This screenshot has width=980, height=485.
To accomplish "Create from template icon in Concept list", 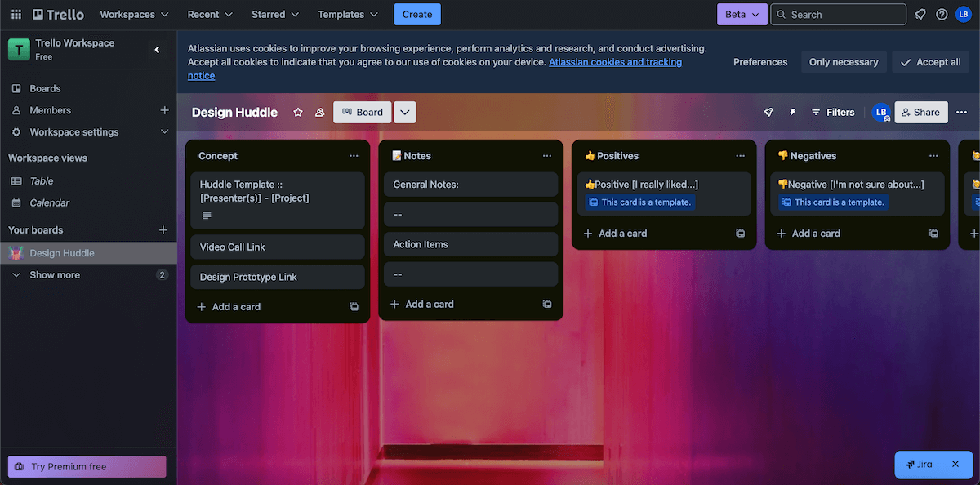I will (354, 307).
